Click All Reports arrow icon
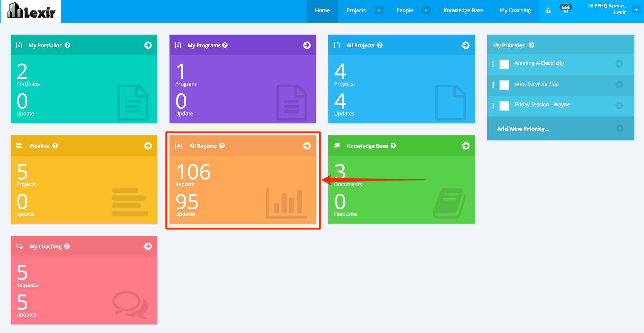The height and width of the screenshot is (333, 644). point(307,146)
